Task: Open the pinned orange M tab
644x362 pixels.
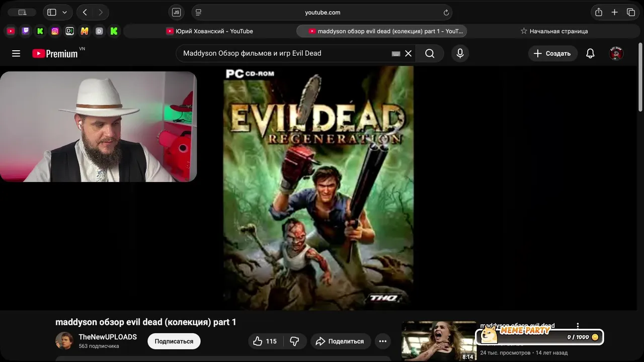Action: [x=85, y=31]
